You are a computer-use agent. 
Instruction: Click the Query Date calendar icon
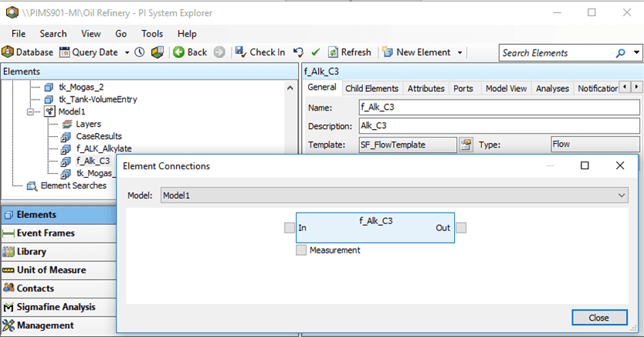(65, 53)
